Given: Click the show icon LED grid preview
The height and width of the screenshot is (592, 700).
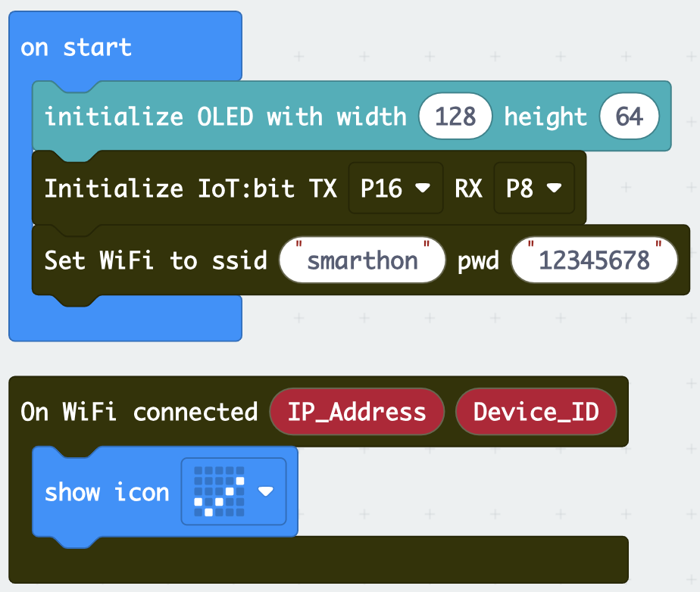Looking at the screenshot, I should pyautogui.click(x=219, y=491).
